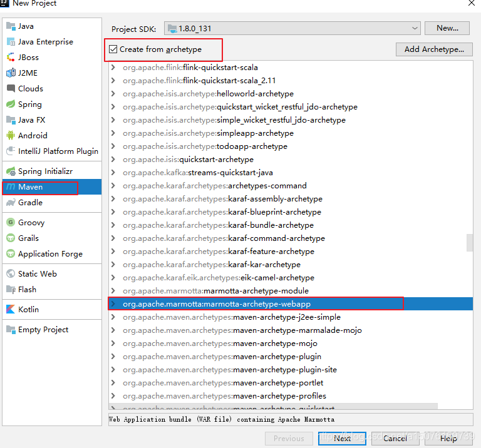Uncheck Create from archetype checkbox
The height and width of the screenshot is (448, 481).
tap(113, 49)
